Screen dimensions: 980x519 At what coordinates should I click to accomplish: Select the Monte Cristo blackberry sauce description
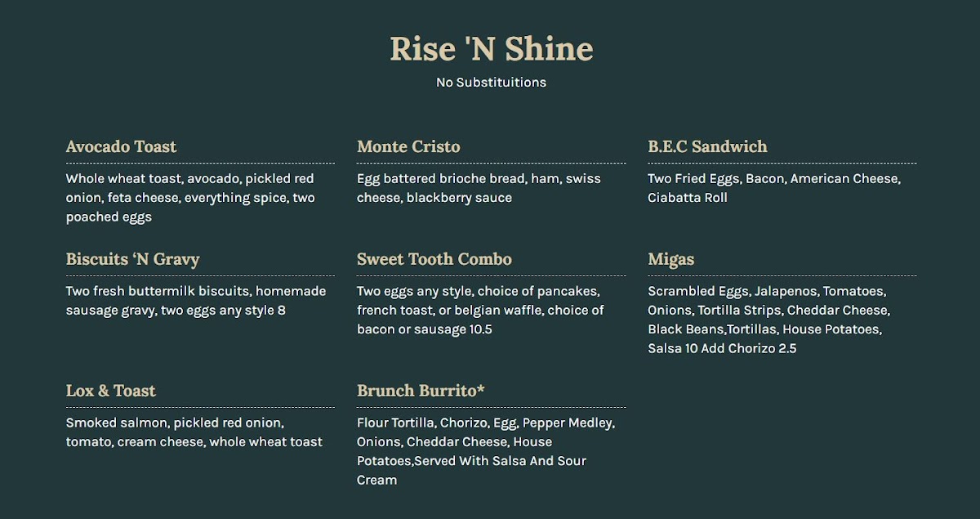[479, 188]
